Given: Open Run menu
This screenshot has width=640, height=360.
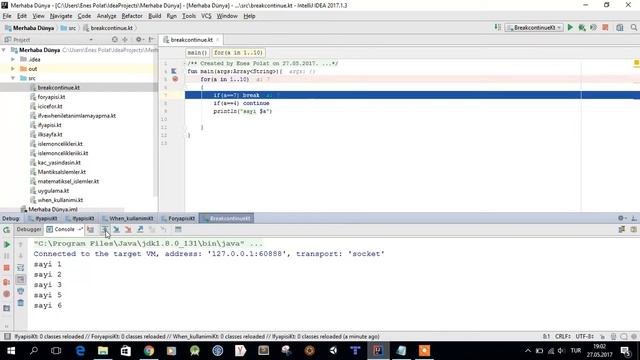Looking at the screenshot, I should tap(171, 16).
